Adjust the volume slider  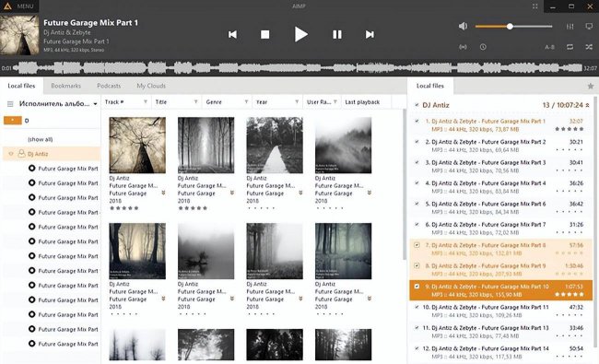pyautogui.click(x=514, y=27)
